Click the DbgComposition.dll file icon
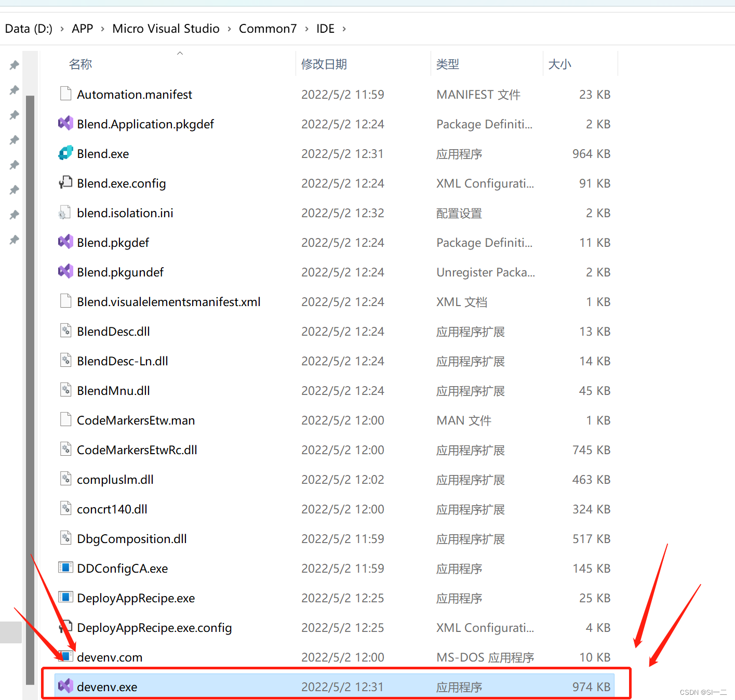Viewport: 735px width, 700px height. click(65, 538)
